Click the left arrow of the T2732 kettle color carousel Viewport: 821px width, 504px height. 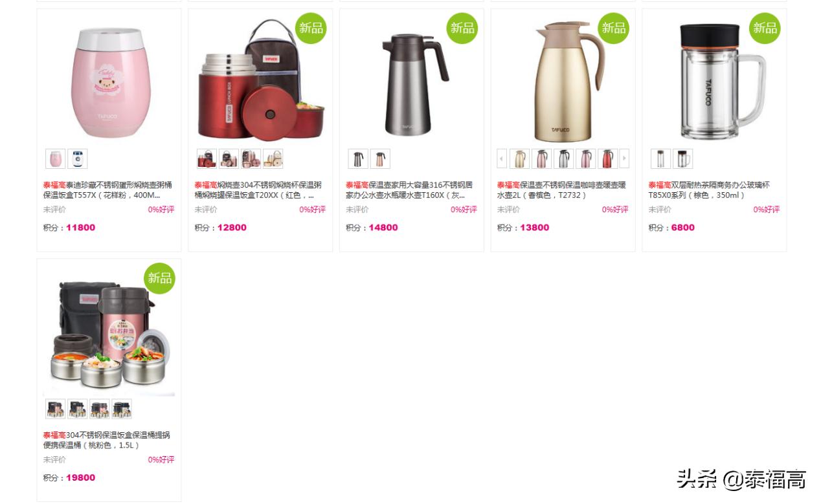coord(502,159)
